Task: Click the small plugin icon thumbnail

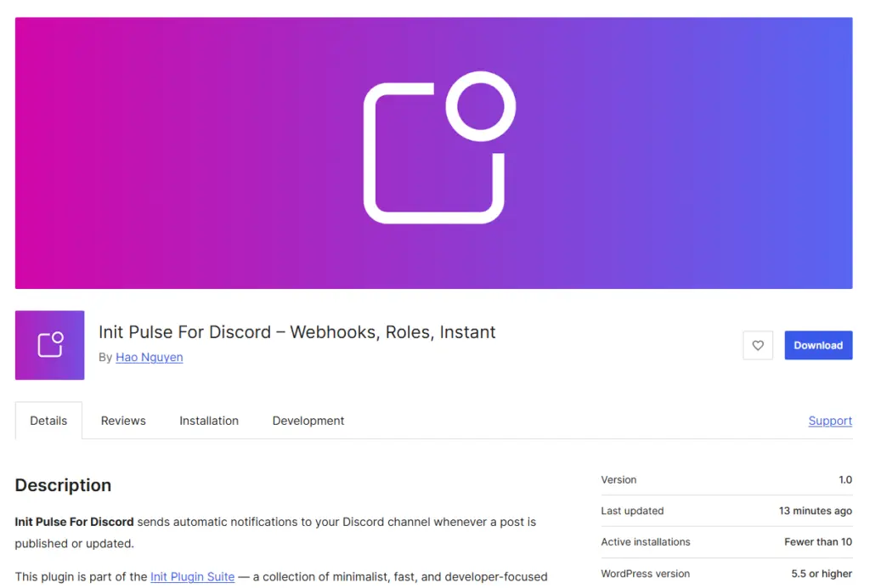Action: [50, 345]
